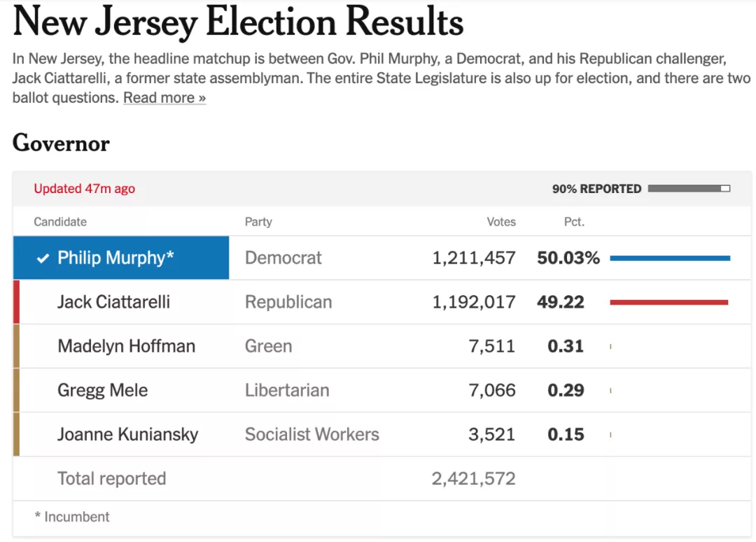The height and width of the screenshot is (542, 756).
Task: Click Gregg Mele's name
Action: (102, 390)
